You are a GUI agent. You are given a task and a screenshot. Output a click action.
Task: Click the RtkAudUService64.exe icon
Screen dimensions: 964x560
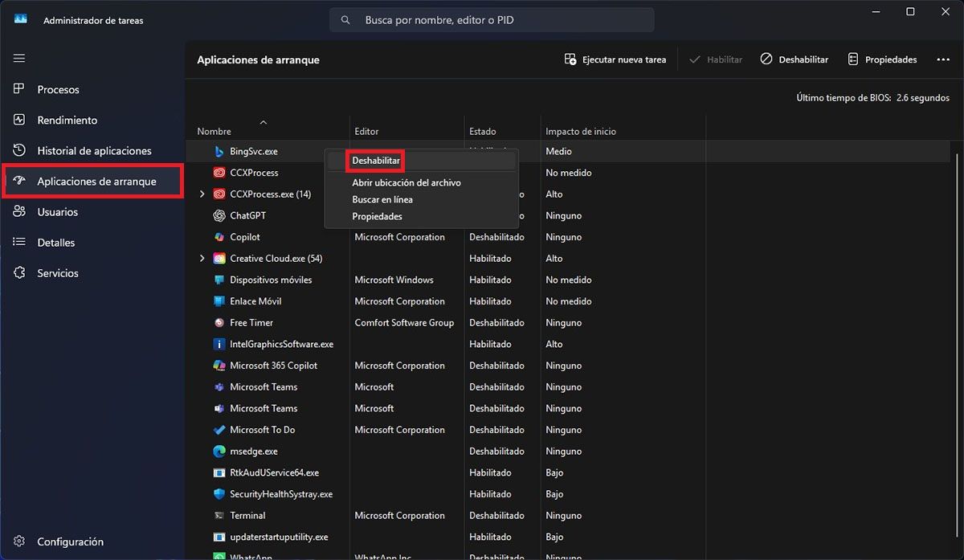219,472
